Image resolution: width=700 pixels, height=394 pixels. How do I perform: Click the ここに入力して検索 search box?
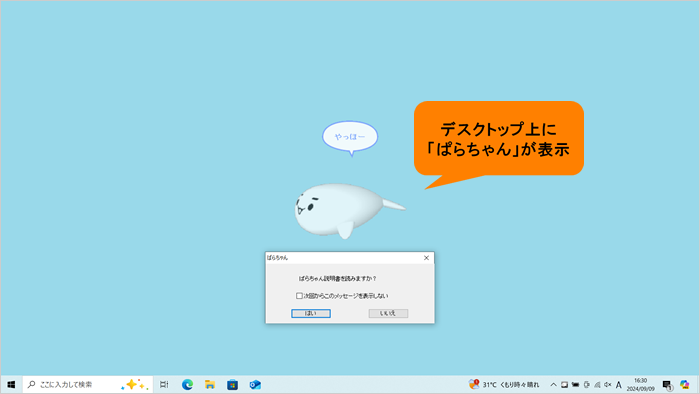88,384
